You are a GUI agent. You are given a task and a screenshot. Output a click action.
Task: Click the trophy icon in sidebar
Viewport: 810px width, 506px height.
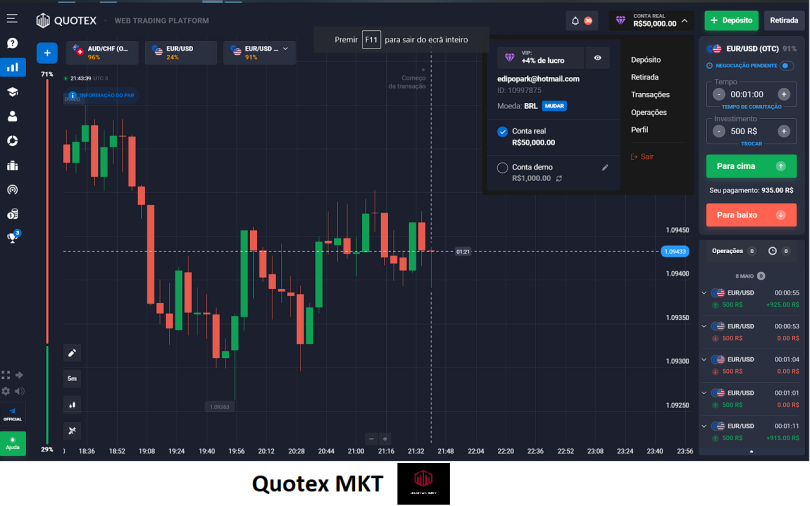pyautogui.click(x=13, y=238)
